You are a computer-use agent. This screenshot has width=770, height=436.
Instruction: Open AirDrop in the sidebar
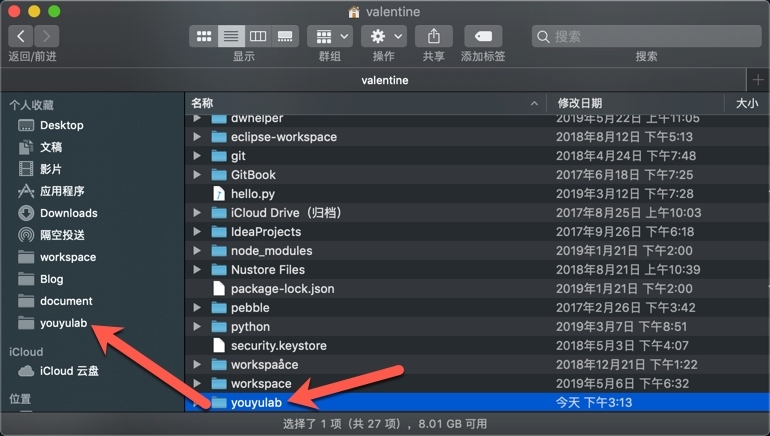(61, 235)
